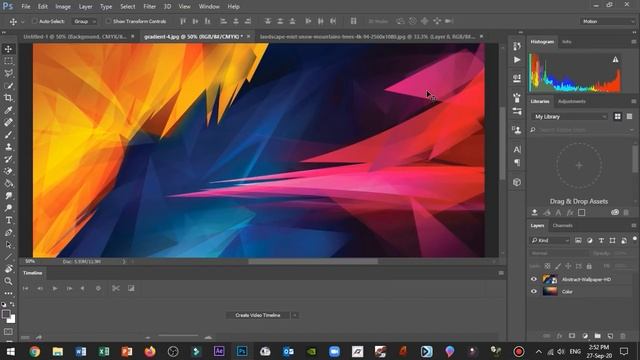The width and height of the screenshot is (640, 360).
Task: Select the Smudge tool
Action: (8, 196)
